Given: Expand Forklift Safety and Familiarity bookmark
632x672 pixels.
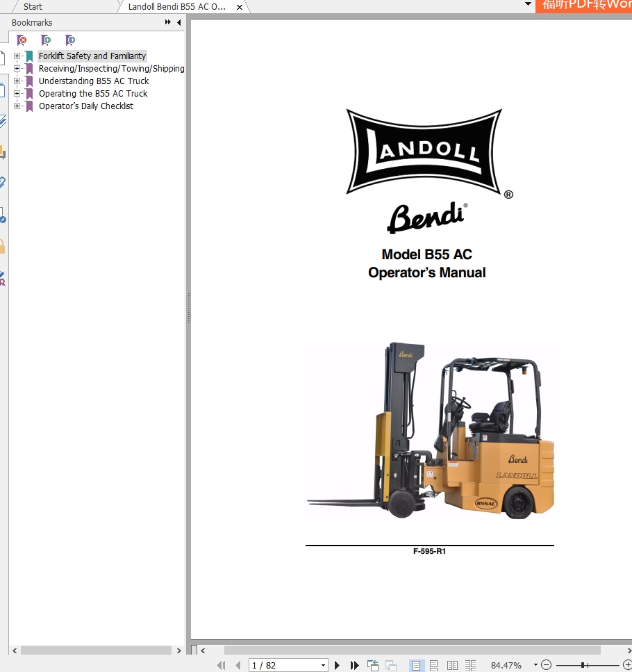Looking at the screenshot, I should pos(17,56).
